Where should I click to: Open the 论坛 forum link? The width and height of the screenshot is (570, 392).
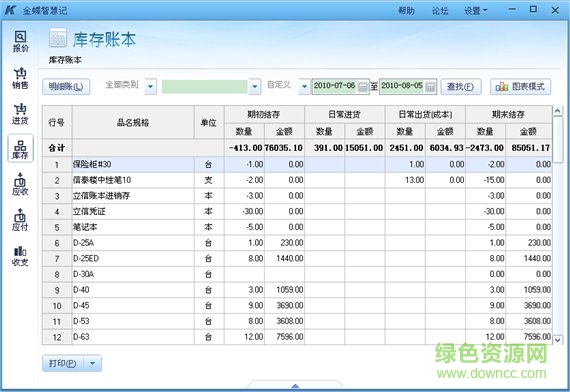click(x=440, y=11)
